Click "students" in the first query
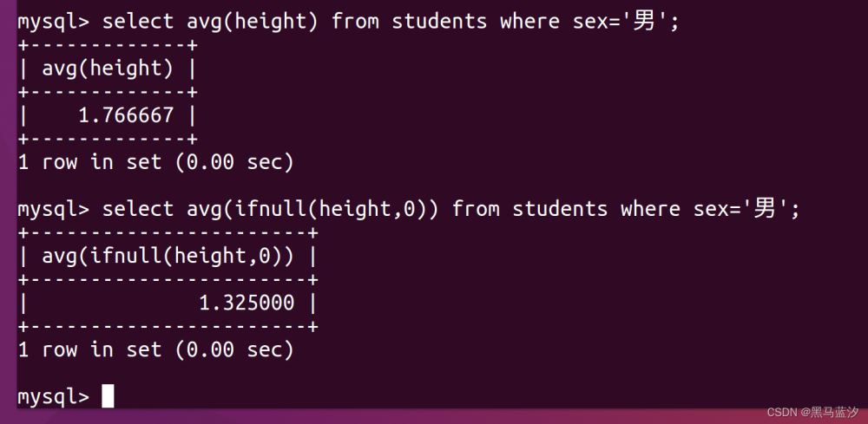Viewport: 868px width, 424px height. tap(439, 21)
